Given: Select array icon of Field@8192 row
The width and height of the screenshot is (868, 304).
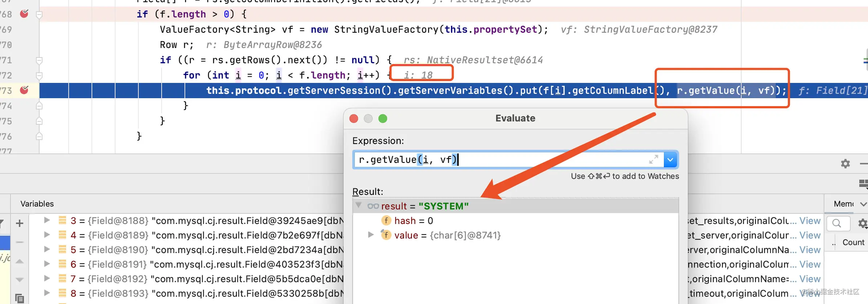Looking at the screenshot, I should coord(62,279).
